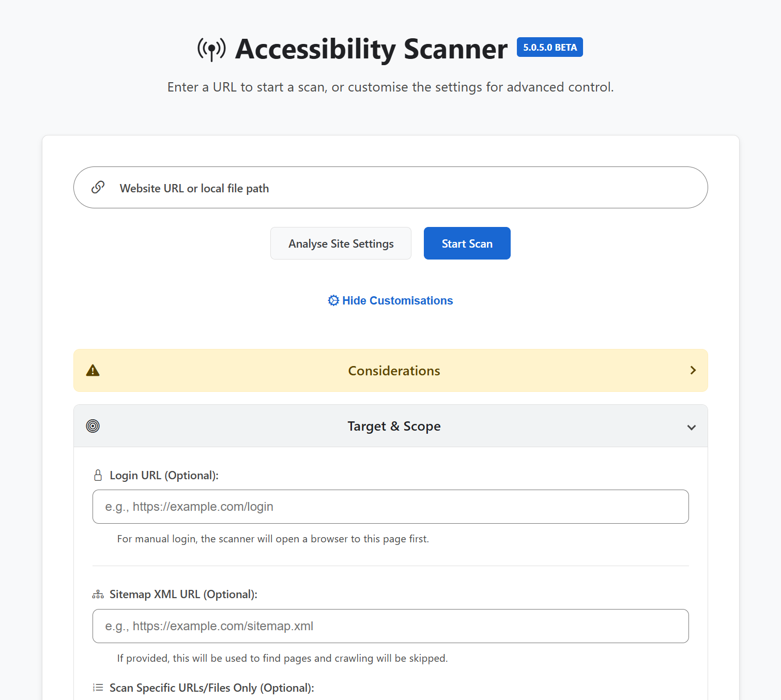Click the 5.0.5.0 BETA version badge
The height and width of the screenshot is (700, 781).
549,47
